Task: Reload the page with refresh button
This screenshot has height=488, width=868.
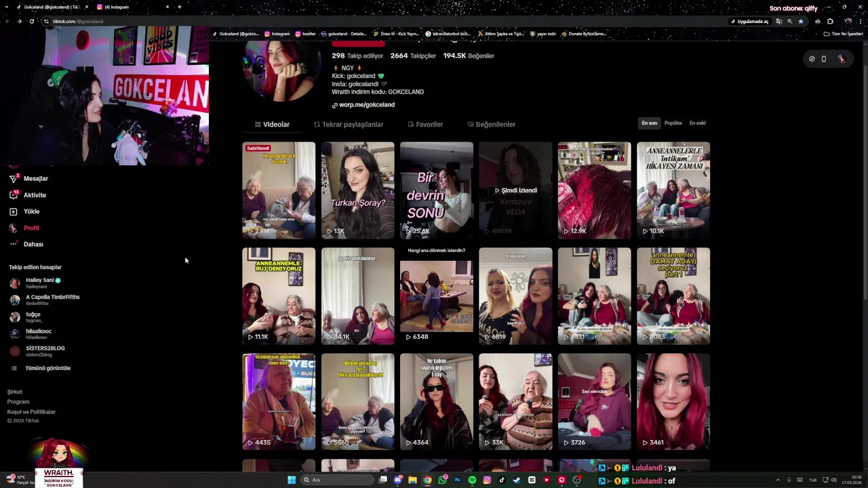Action: [x=31, y=21]
